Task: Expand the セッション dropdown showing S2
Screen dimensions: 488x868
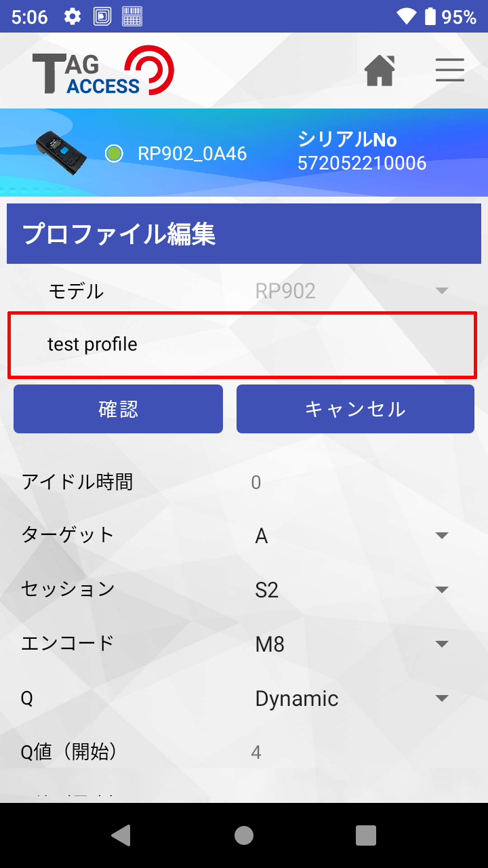Action: (x=352, y=590)
